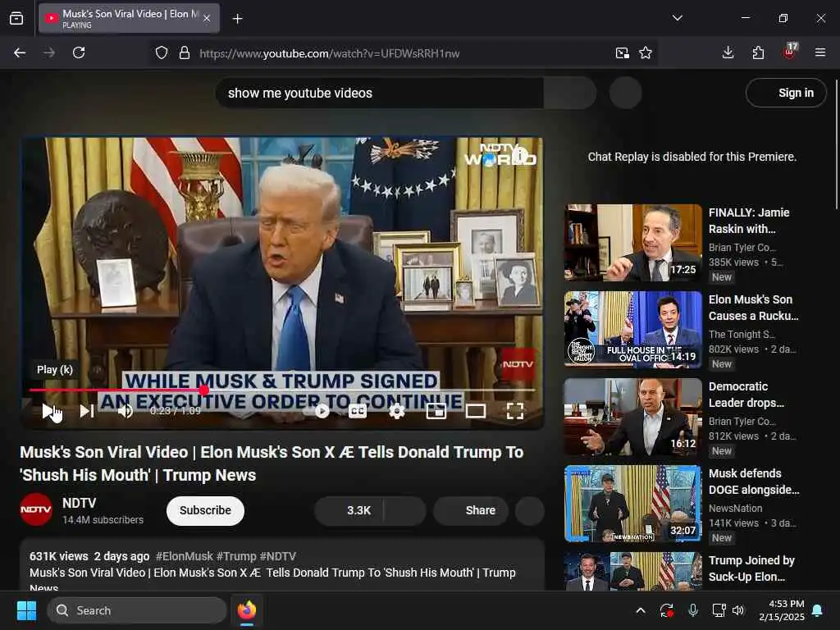Click the picture-in-picture icon in address bar
The width and height of the screenshot is (840, 630).
coord(622,52)
